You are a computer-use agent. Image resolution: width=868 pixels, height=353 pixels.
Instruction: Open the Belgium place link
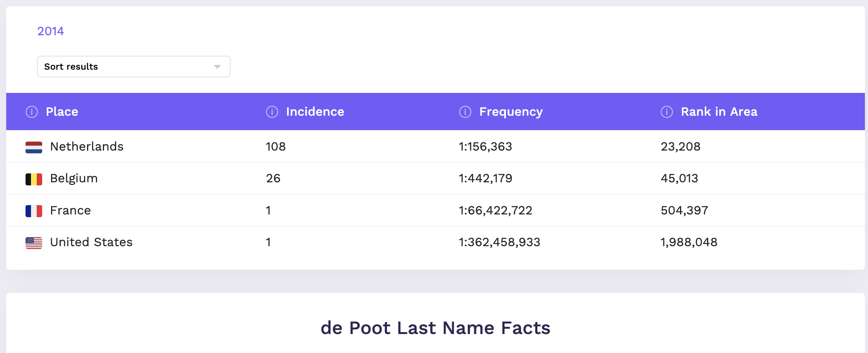point(74,178)
